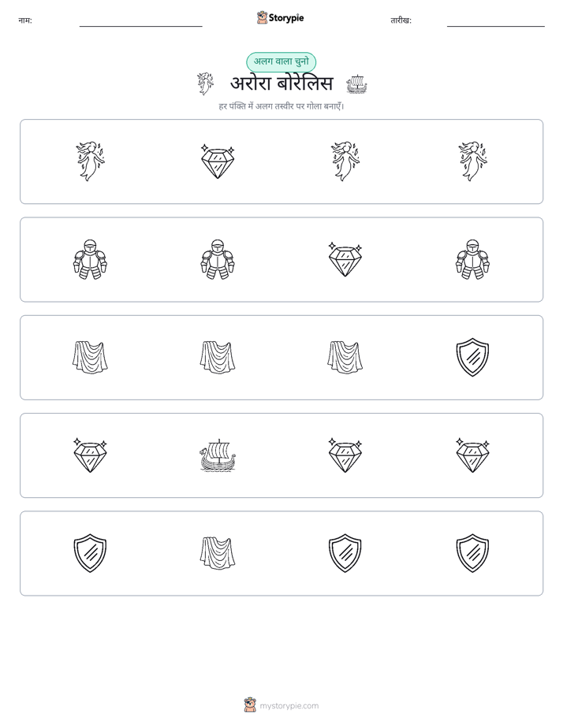
Task: Open the mystorypie.com footer link
Action: [289, 706]
